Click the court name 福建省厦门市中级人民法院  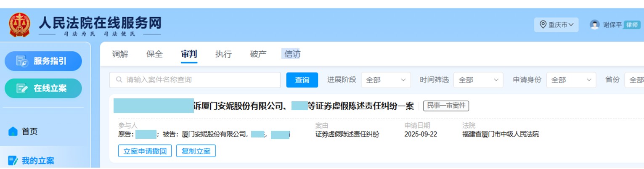(500, 135)
